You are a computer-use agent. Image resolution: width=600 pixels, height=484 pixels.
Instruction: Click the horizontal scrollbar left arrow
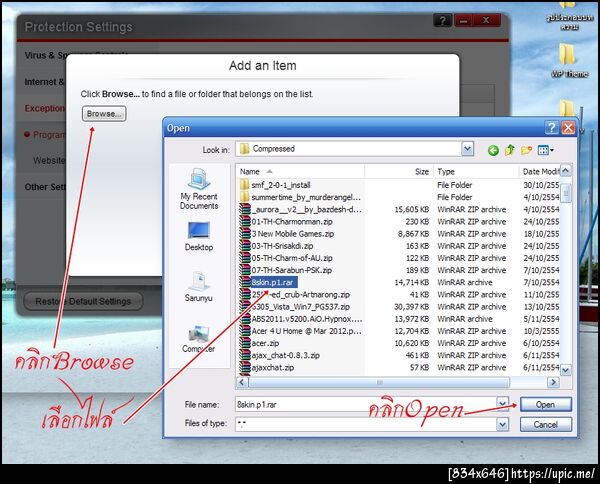pos(241,382)
